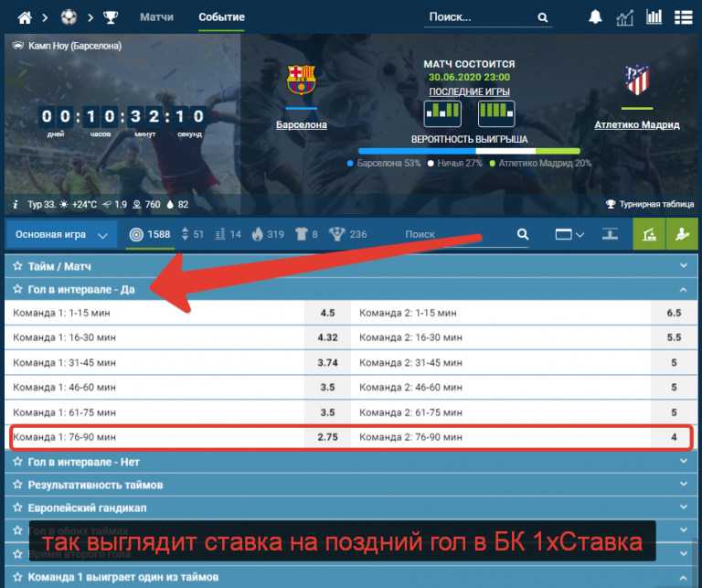This screenshot has height=588, width=702.
Task: Click the Barcelona club crest
Action: coord(302,80)
